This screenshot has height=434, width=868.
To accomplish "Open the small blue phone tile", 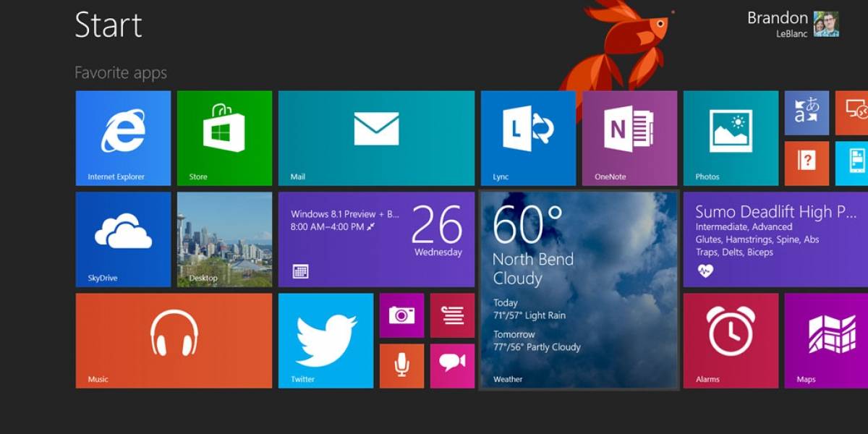I will [x=852, y=163].
